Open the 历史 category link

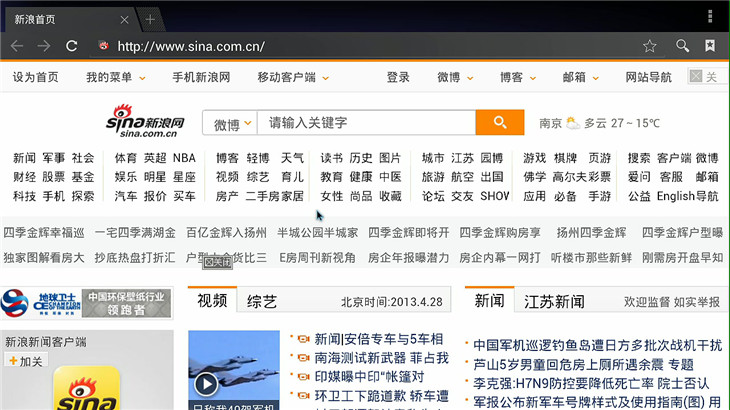pyautogui.click(x=361, y=158)
